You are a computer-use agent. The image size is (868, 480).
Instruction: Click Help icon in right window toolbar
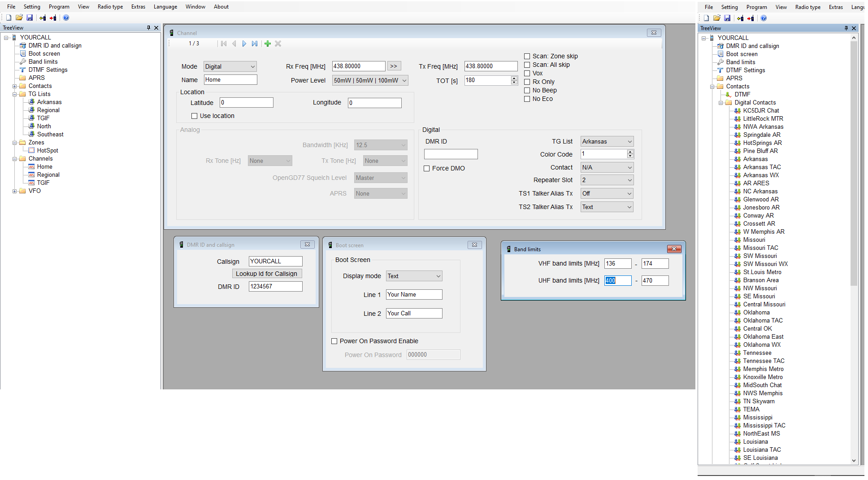pos(764,18)
